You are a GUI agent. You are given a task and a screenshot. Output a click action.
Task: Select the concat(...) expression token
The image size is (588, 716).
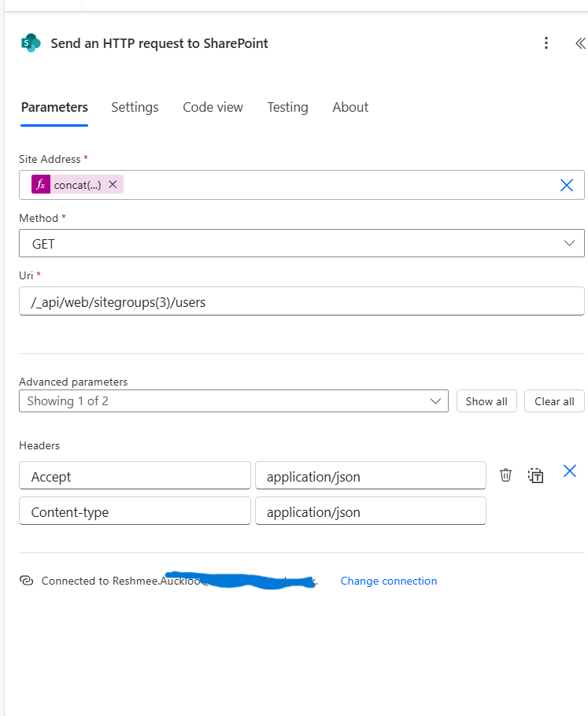pyautogui.click(x=75, y=184)
